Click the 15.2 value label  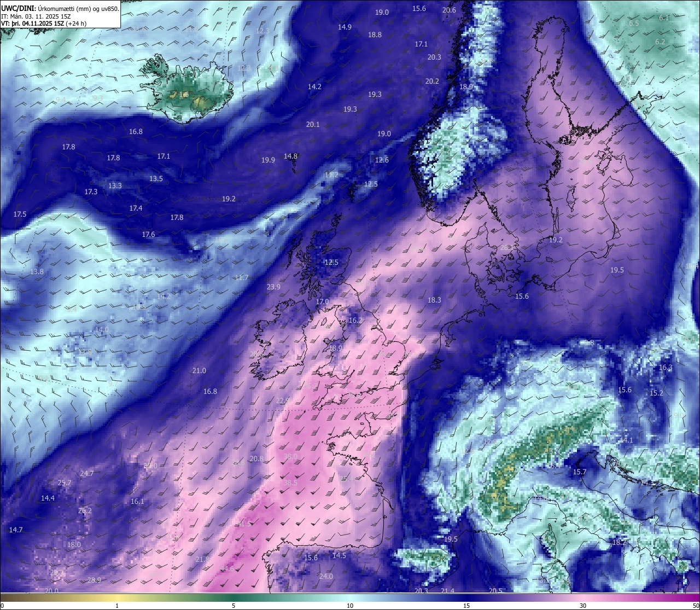click(x=656, y=393)
